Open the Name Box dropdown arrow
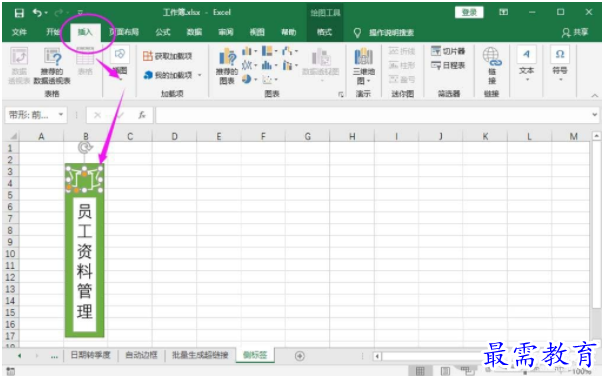The width and height of the screenshot is (605, 386). pos(61,115)
